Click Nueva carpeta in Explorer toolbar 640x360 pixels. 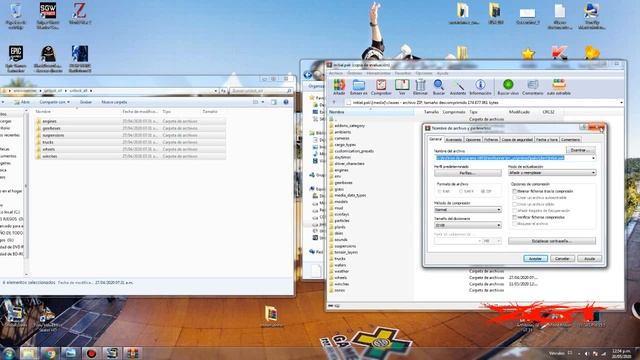(x=114, y=102)
